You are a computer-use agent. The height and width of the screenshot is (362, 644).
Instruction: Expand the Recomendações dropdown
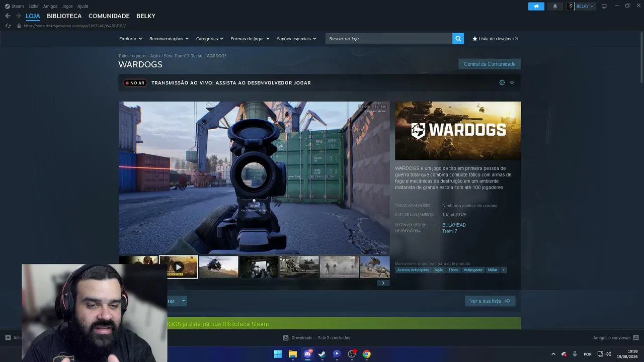pyautogui.click(x=169, y=39)
